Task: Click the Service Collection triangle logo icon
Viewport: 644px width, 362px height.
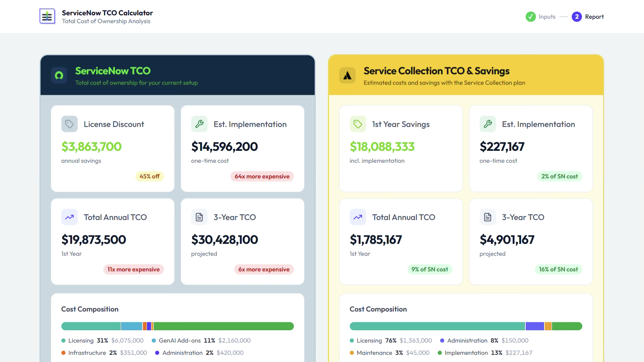Action: coord(347,75)
